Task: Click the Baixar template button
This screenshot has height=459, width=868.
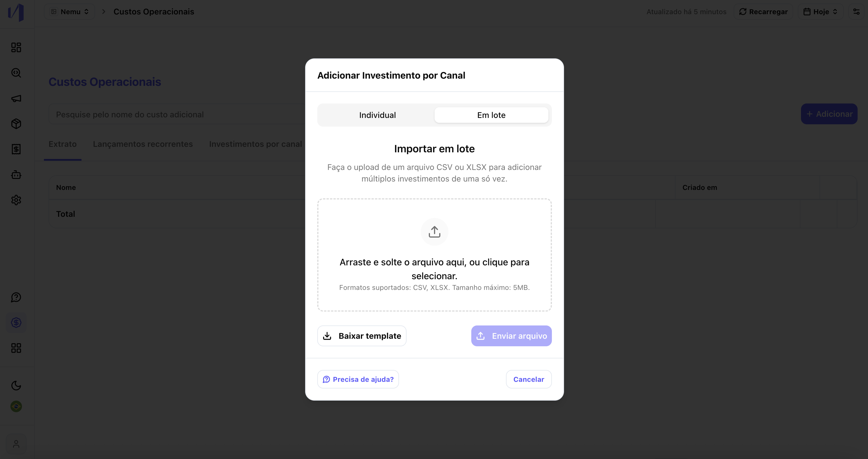Action: pos(362,336)
